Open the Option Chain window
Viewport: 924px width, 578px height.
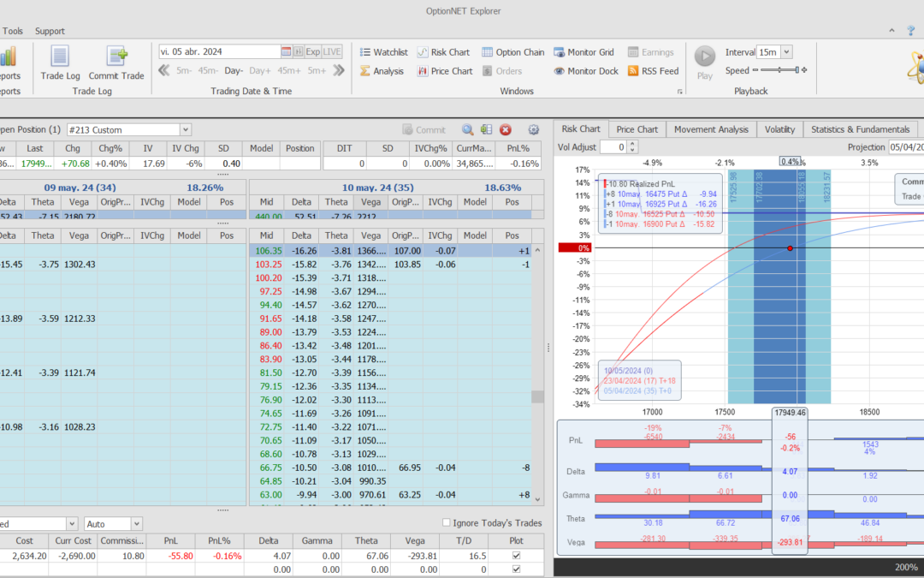tap(512, 52)
